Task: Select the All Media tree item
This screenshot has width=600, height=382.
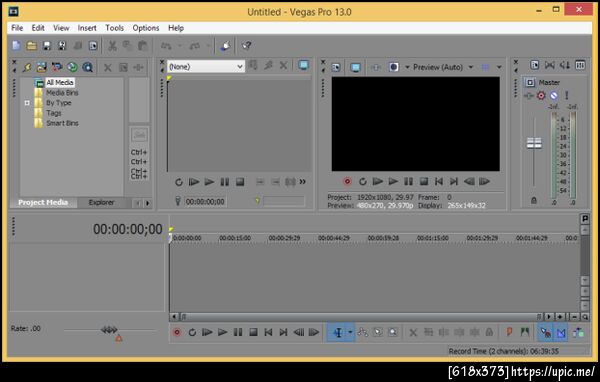Action: pos(60,82)
